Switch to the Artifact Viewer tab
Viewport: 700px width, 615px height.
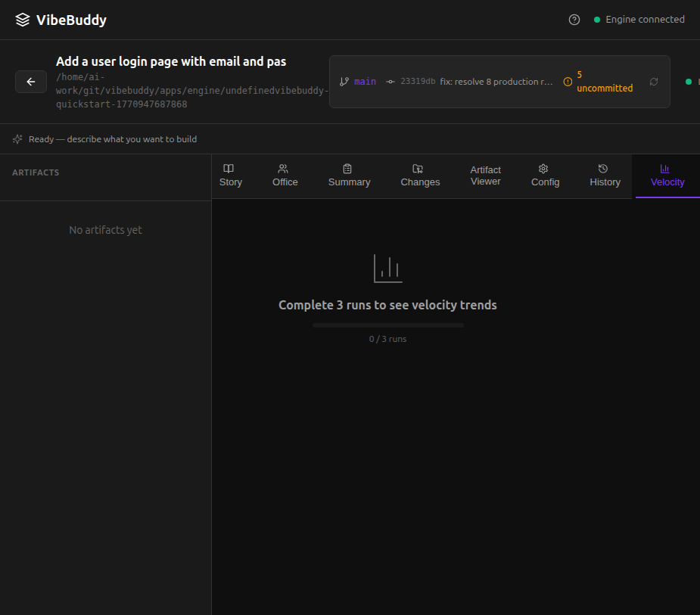[x=485, y=175]
